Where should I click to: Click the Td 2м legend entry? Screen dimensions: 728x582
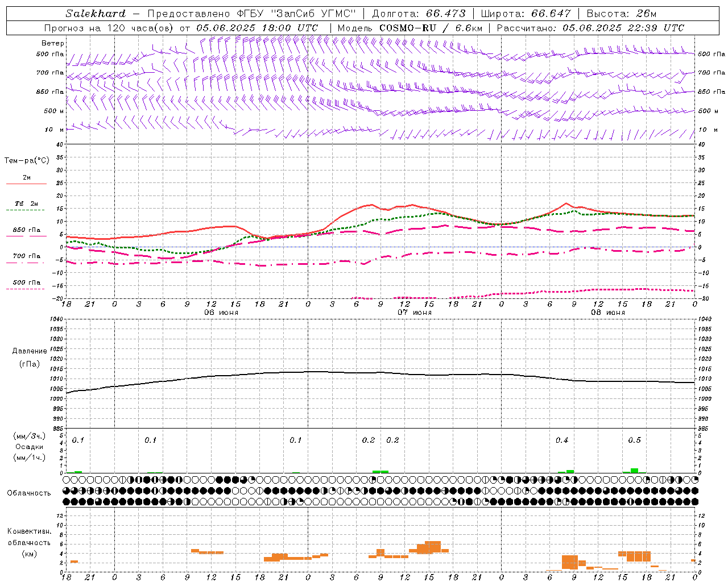(x=27, y=203)
